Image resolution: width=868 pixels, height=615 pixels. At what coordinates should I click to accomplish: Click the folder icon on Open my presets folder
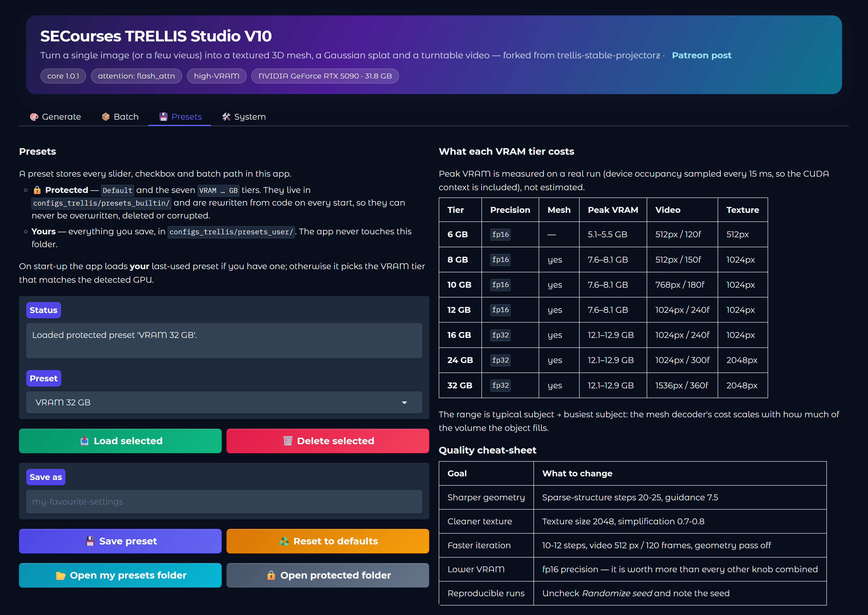click(61, 576)
